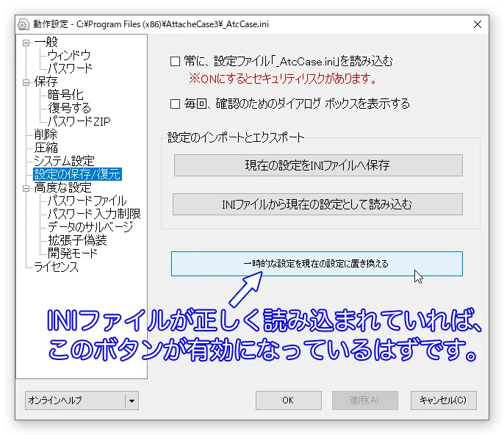Enable always load _AtcCase.ini checkbox
This screenshot has width=504, height=435.
pyautogui.click(x=175, y=62)
